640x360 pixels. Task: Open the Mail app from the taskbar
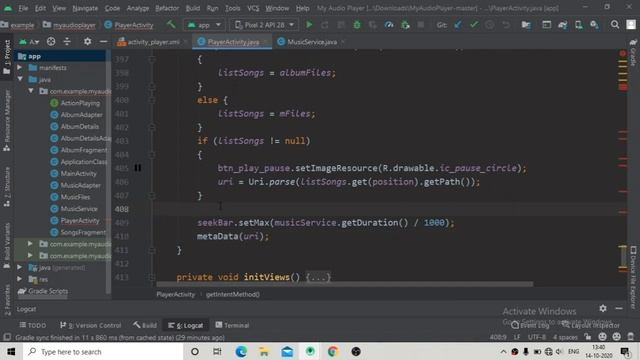tap(287, 351)
